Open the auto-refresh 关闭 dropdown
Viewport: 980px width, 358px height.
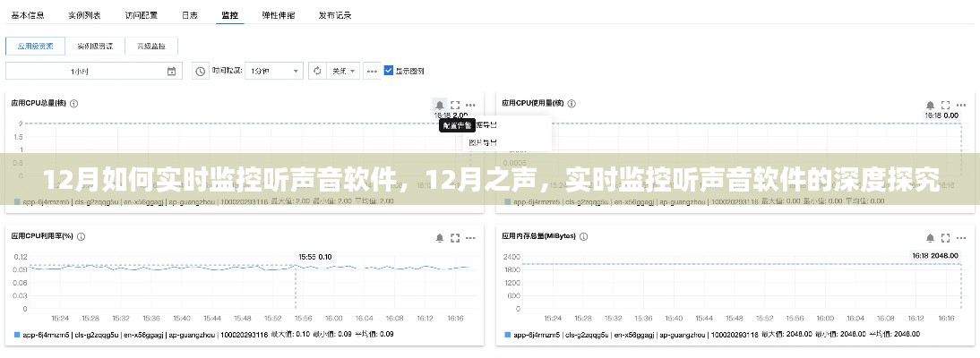click(344, 71)
